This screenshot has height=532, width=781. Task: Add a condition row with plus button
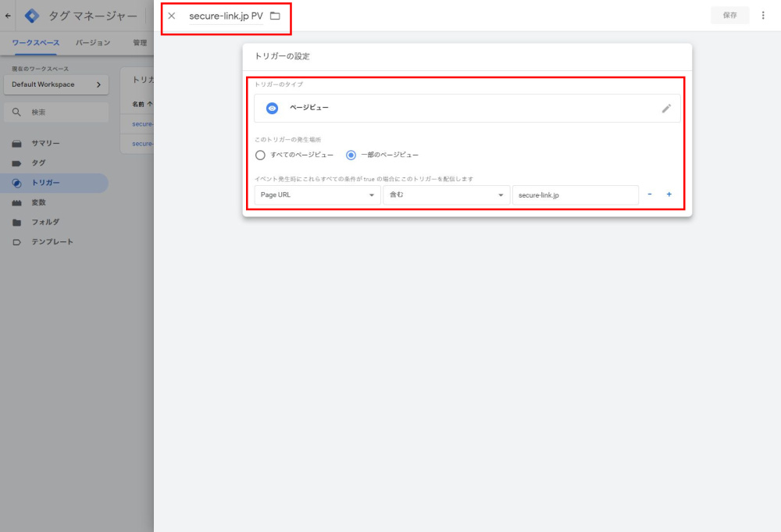point(669,195)
